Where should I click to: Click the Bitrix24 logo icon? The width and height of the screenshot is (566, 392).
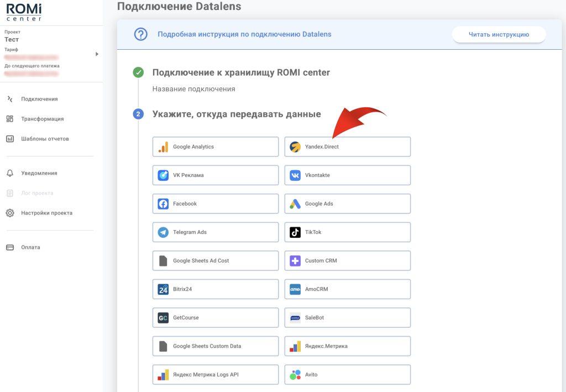pyautogui.click(x=163, y=290)
